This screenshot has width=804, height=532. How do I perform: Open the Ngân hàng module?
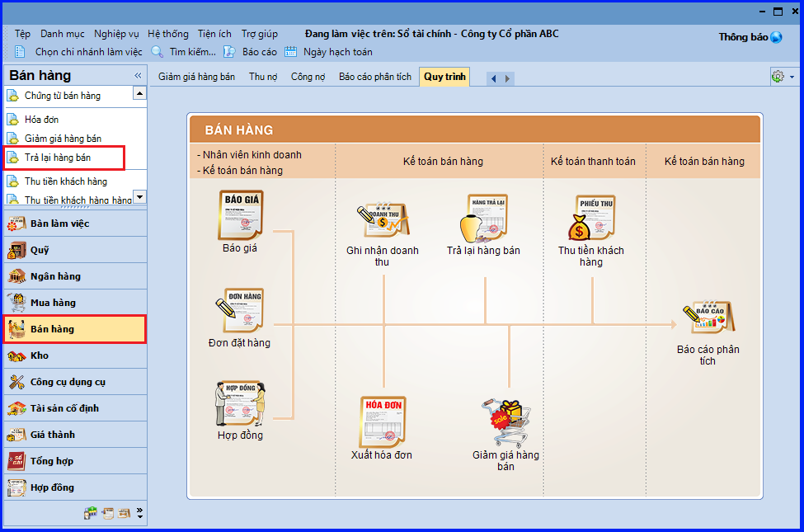click(x=75, y=276)
